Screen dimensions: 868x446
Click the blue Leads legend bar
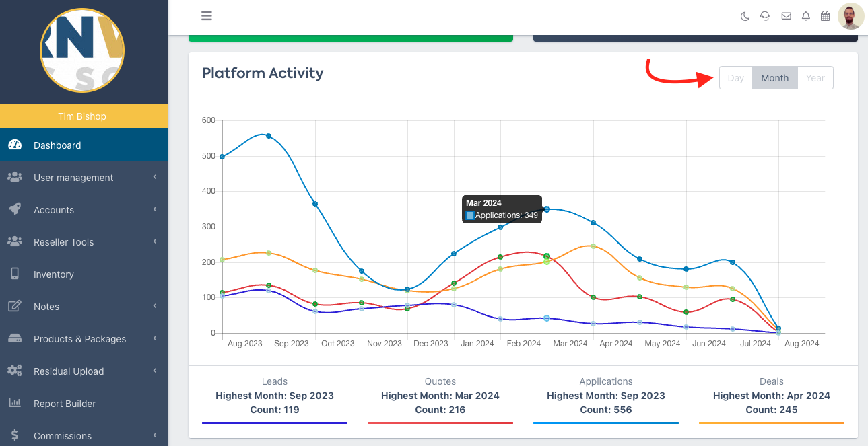(x=275, y=423)
